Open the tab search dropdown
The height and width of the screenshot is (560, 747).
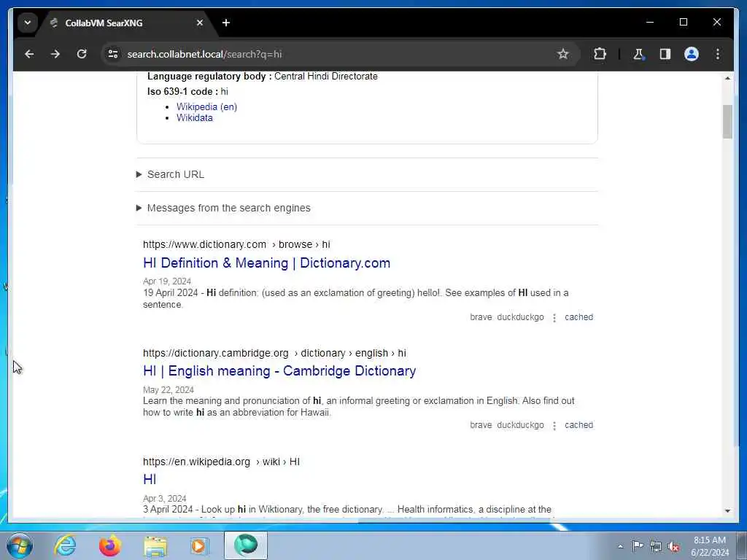coord(28,23)
